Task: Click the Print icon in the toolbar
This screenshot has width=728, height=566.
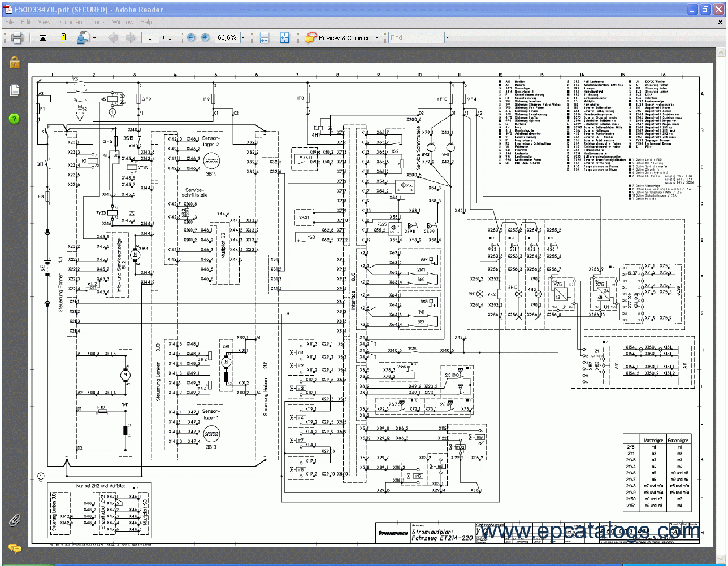Action: point(17,38)
